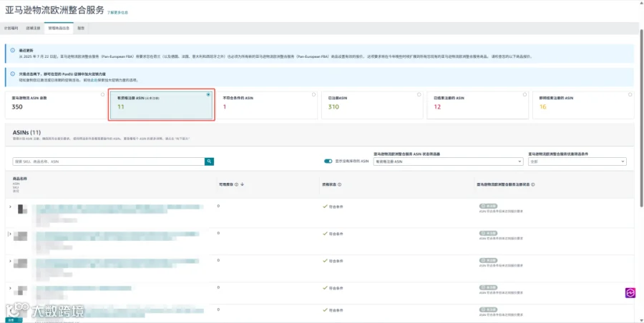Screen dimensions: 644x323
Task: Open the 优惠筛选条件 dropdown showing 全部
Action: pos(577,161)
